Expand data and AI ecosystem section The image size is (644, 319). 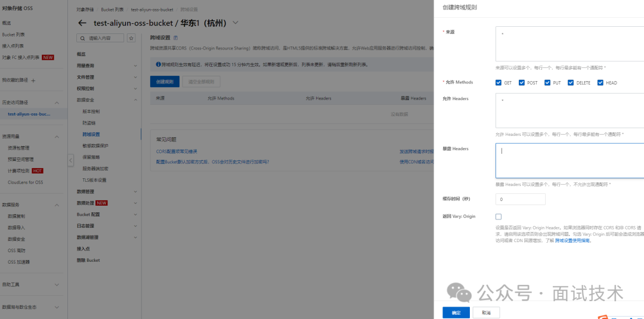click(57, 307)
